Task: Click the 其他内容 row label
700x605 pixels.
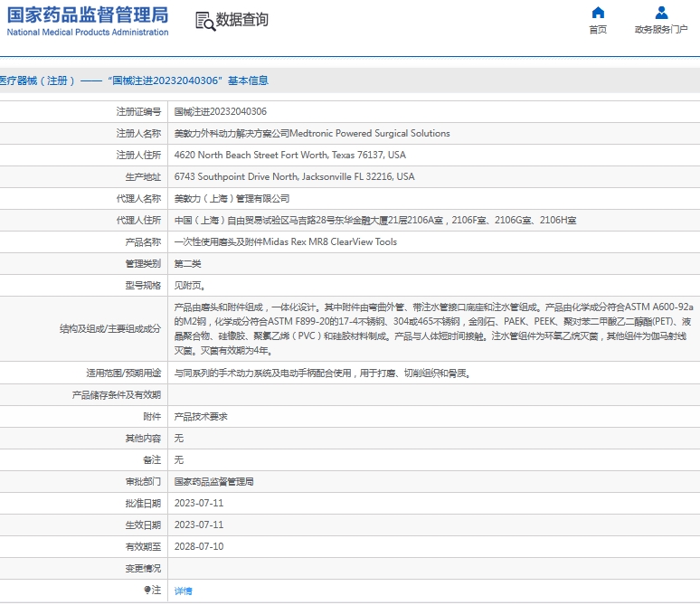Action: tap(143, 439)
